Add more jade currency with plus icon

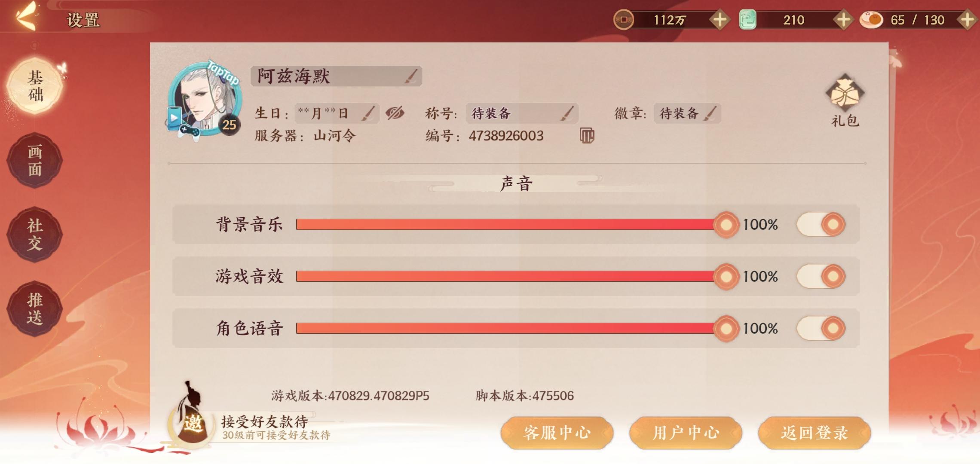pos(843,20)
